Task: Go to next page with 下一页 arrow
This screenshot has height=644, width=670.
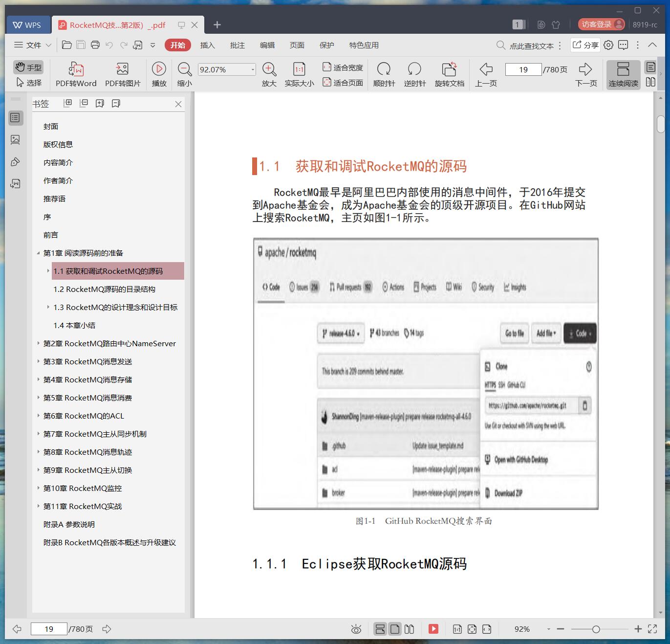Action: 585,69
